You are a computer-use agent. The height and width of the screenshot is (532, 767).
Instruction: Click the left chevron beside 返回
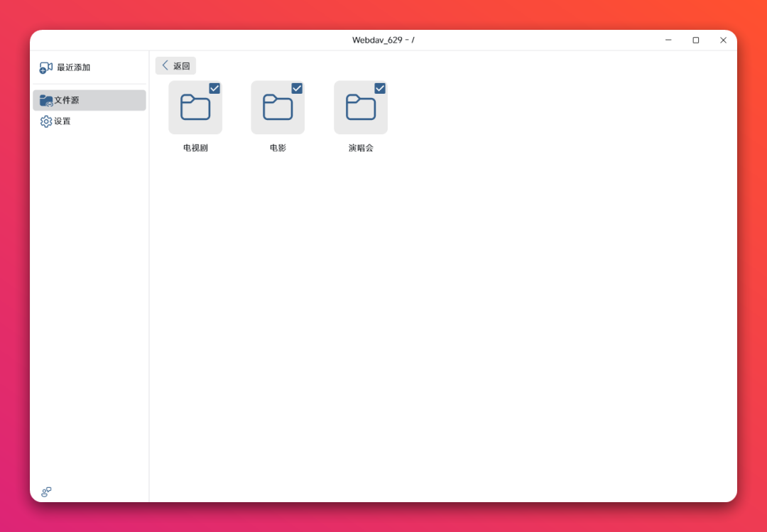[x=165, y=65]
